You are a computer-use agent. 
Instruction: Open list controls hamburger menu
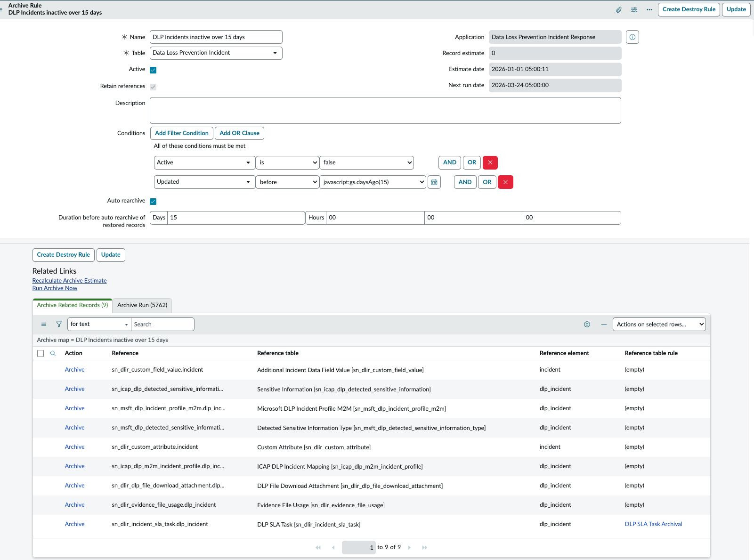(44, 325)
